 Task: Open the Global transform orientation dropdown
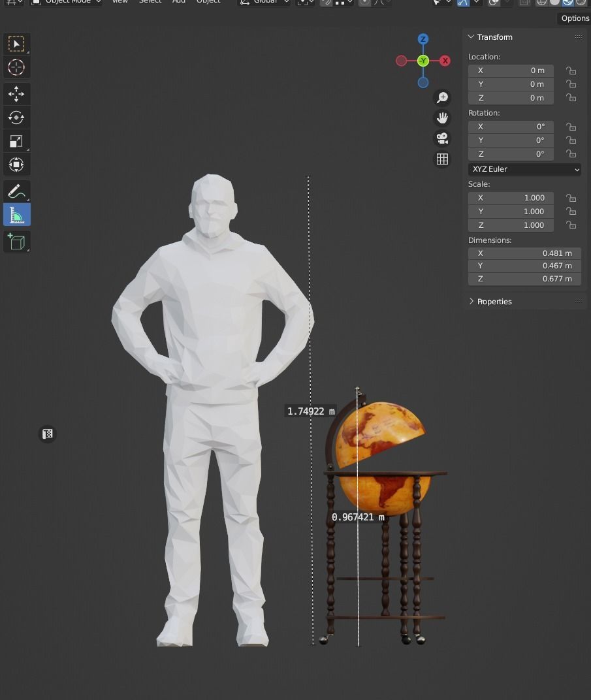pyautogui.click(x=264, y=2)
